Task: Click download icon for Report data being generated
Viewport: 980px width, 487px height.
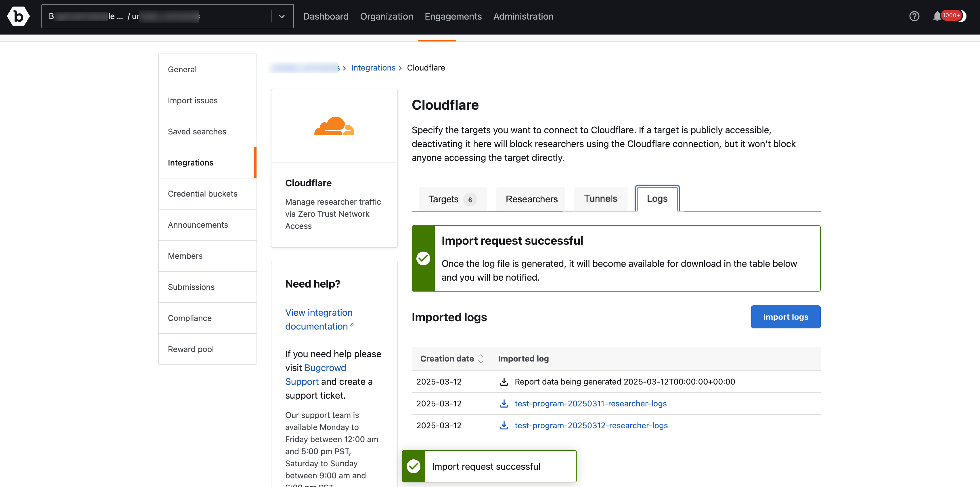Action: coord(504,382)
